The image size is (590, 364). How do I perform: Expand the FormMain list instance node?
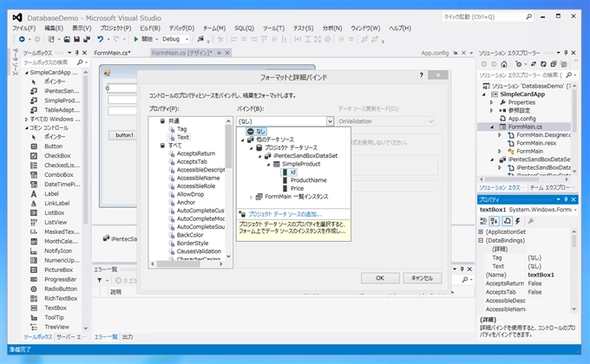tap(252, 197)
